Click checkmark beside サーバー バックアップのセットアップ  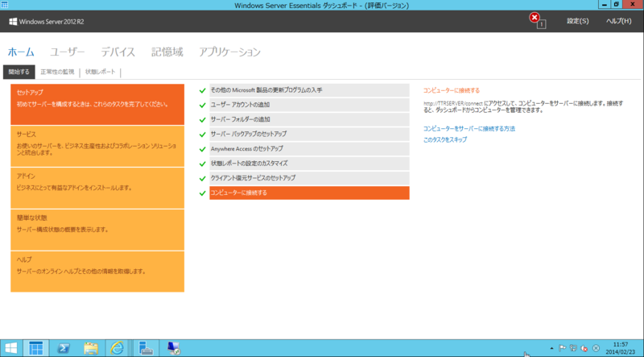[x=202, y=135]
